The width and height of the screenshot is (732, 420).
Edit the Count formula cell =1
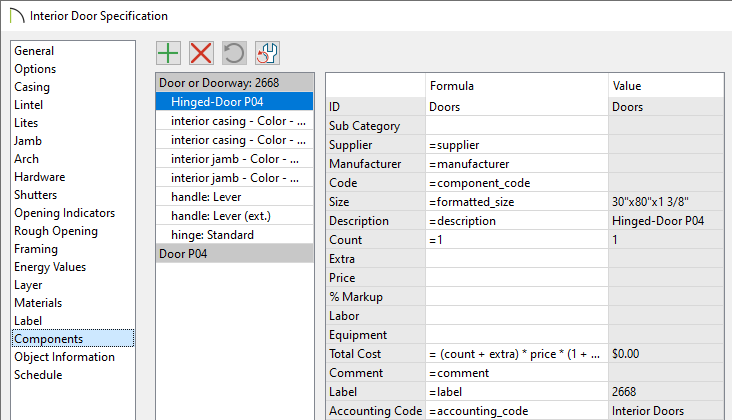point(517,240)
